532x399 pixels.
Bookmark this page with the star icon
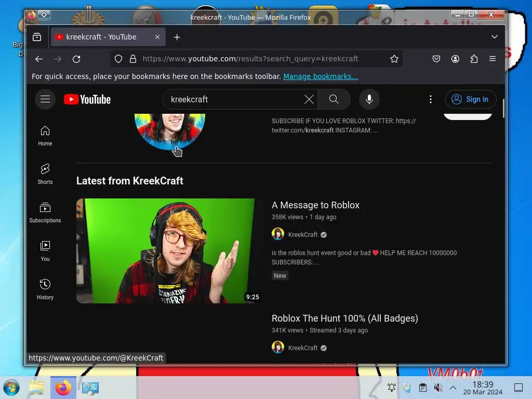click(x=394, y=59)
